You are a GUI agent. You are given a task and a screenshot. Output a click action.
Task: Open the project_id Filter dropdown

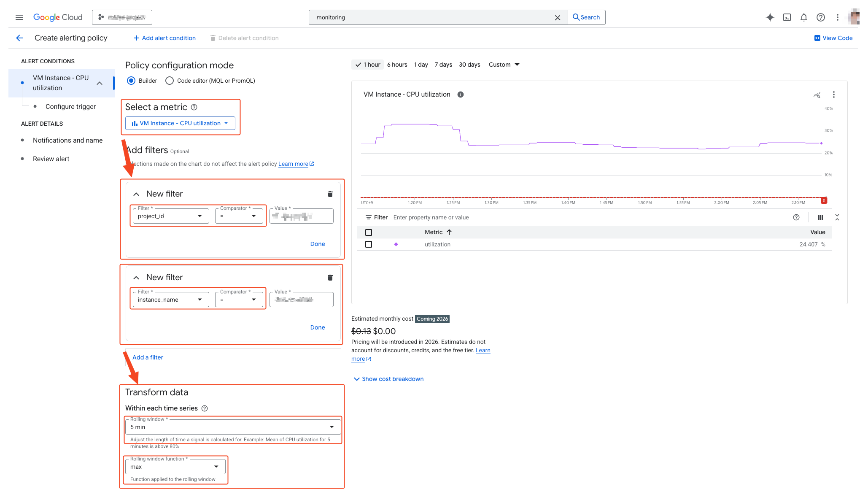171,216
